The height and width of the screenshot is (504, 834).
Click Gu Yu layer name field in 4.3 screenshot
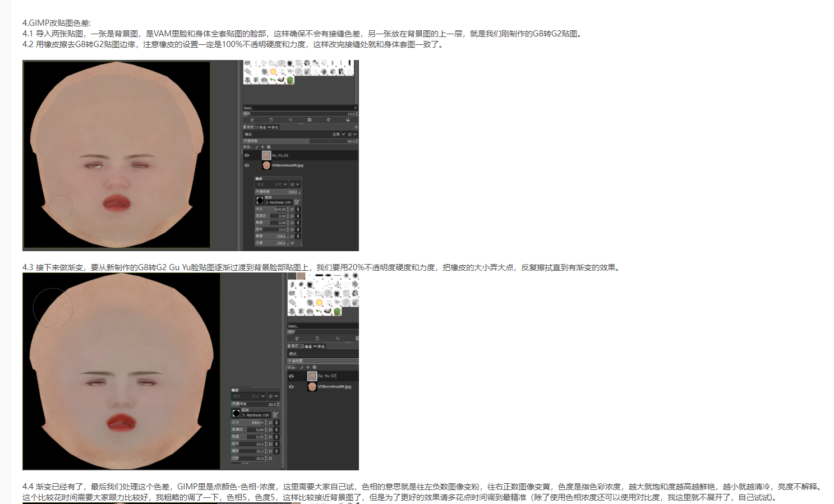(327, 376)
